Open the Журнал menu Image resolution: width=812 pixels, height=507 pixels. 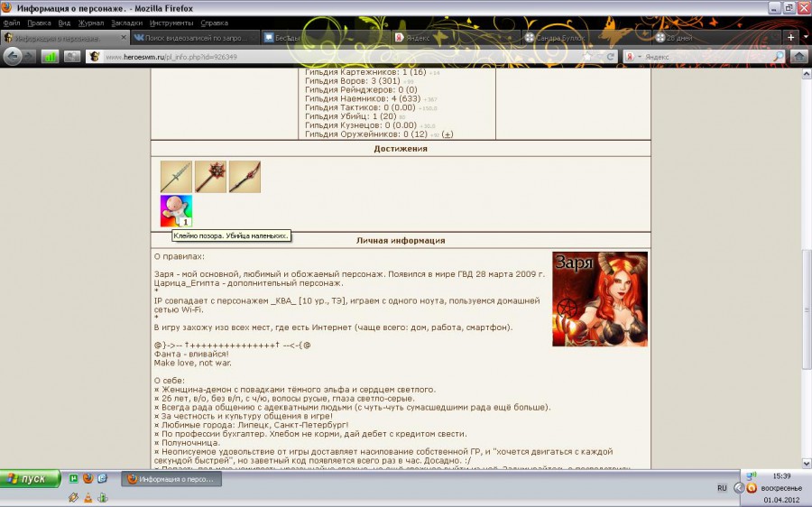click(91, 22)
